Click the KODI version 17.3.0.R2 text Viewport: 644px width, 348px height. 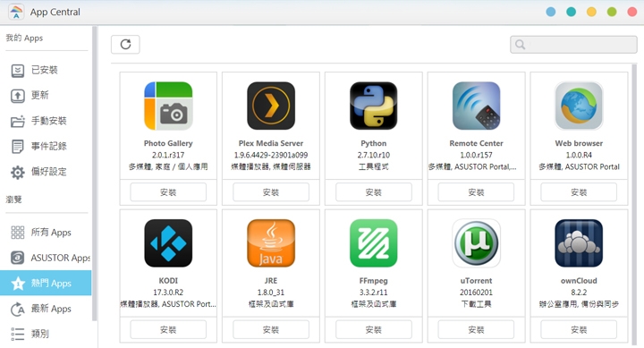(168, 293)
